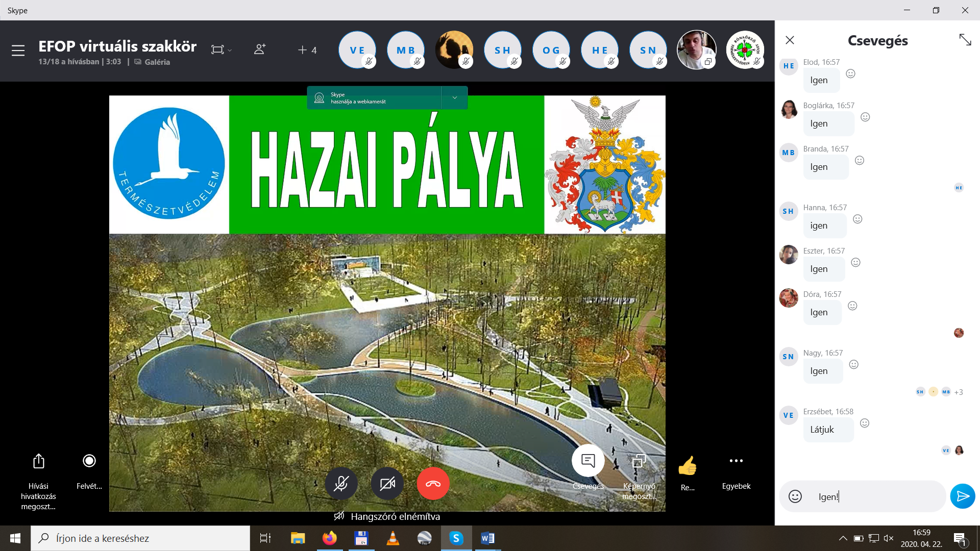Launch Firefox from the taskbar

coord(330,538)
